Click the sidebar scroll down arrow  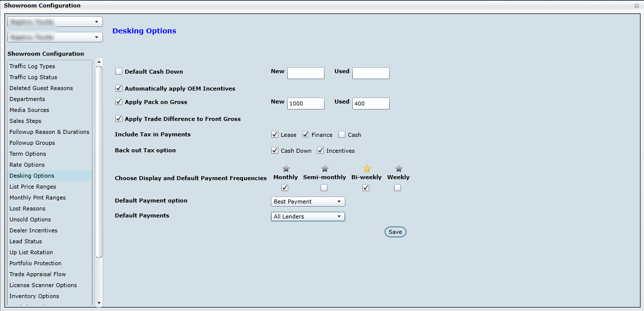pos(99,302)
